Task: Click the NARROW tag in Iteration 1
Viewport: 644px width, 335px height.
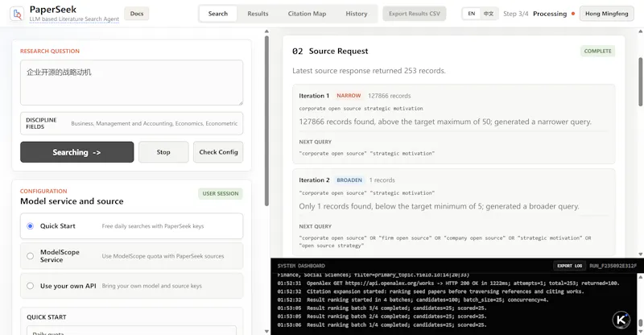Action: tap(349, 96)
